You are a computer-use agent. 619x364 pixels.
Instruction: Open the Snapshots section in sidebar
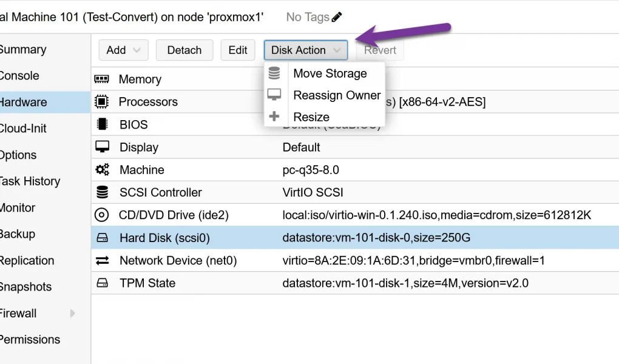(25, 287)
